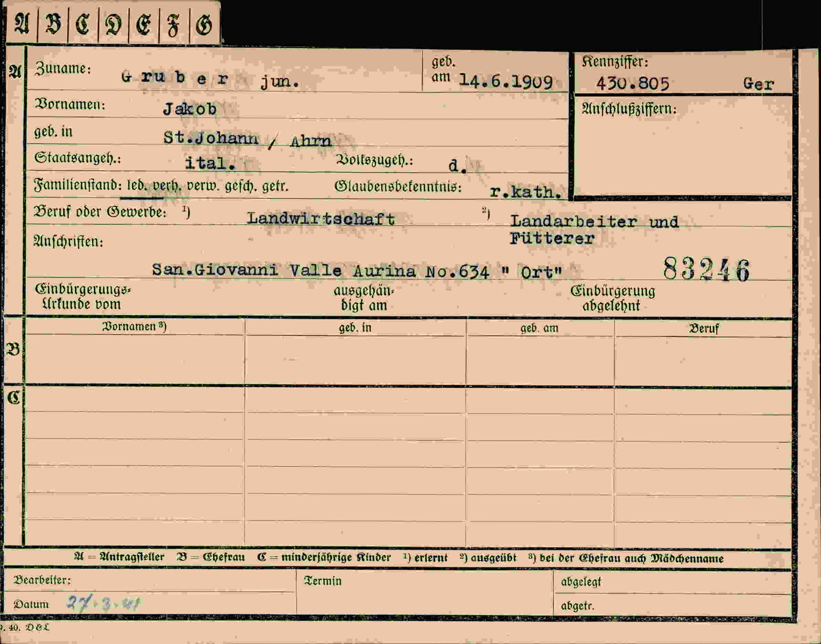Screen dimensions: 821x644
Task: Click the marital status option "gesch."
Action: pos(241,186)
